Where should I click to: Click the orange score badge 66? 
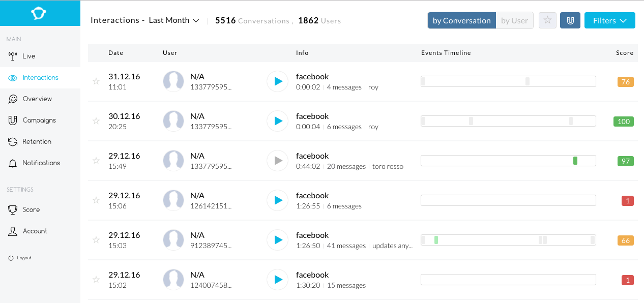(x=626, y=240)
